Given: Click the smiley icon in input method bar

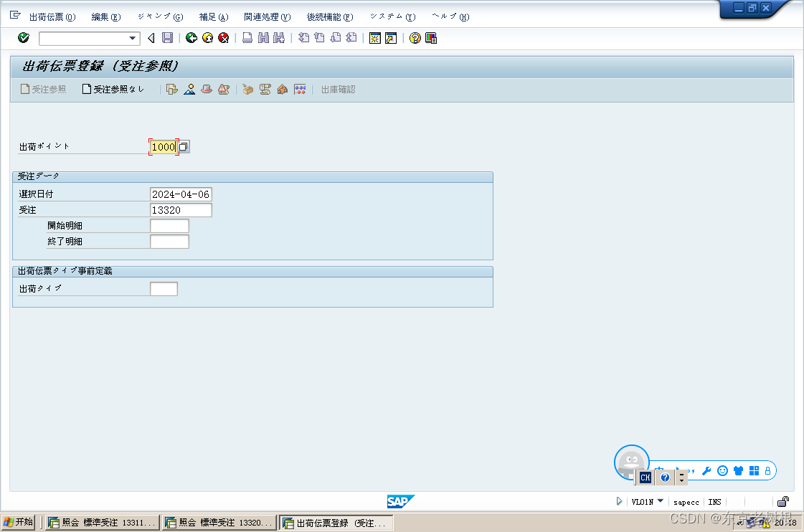Looking at the screenshot, I should [x=722, y=471].
